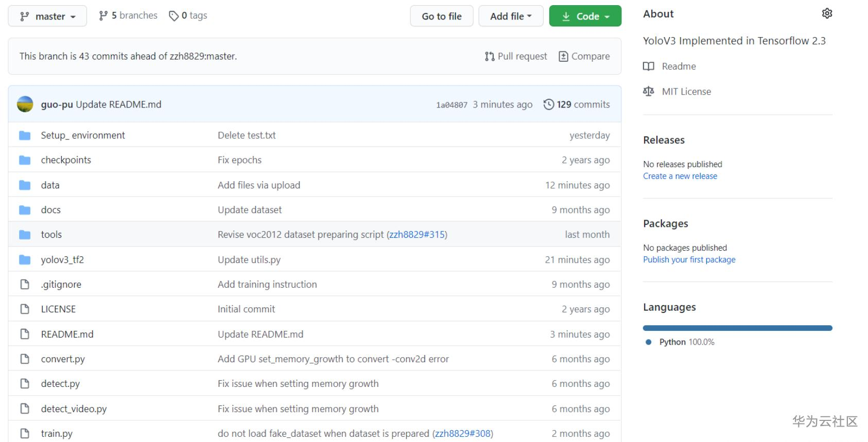Click the train.py file icon
Screen dimensions: 868x442
click(x=25, y=434)
